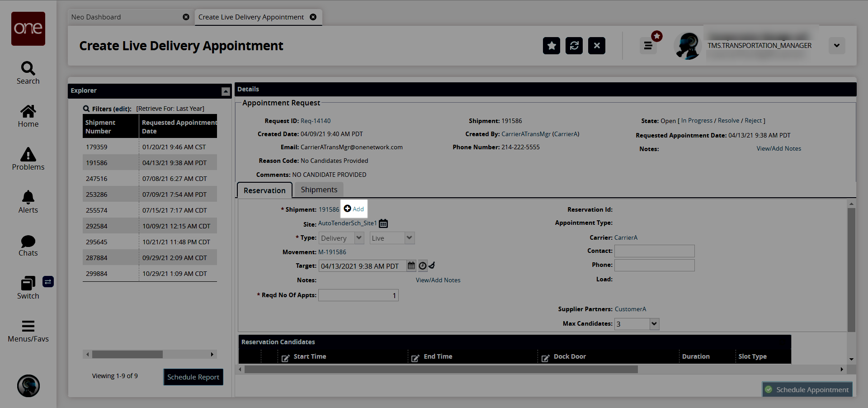
Task: Collapse the Explorer panel
Action: [226, 91]
